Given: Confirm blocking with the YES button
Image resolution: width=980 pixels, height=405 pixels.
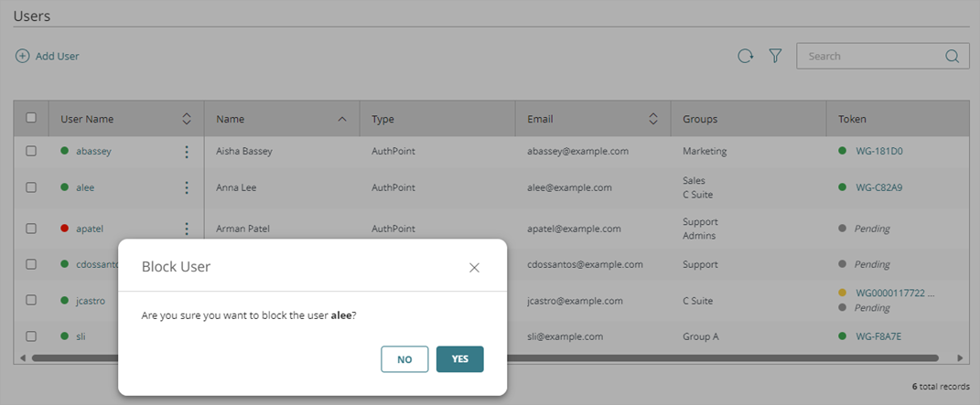Looking at the screenshot, I should 459,359.
